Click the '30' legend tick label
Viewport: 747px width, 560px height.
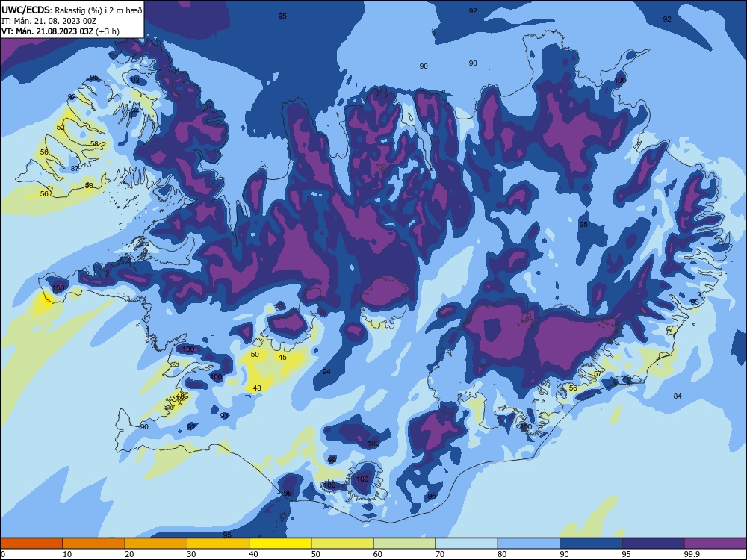(191, 554)
